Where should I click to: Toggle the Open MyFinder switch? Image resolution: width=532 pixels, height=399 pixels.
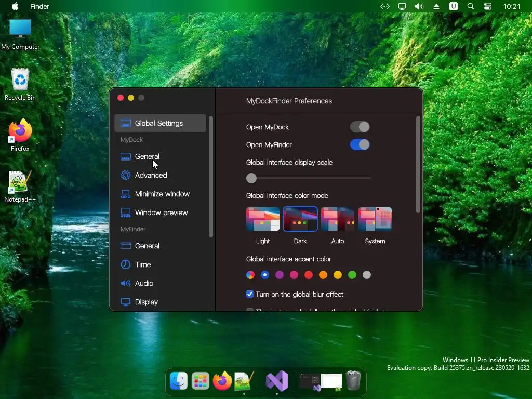point(360,144)
